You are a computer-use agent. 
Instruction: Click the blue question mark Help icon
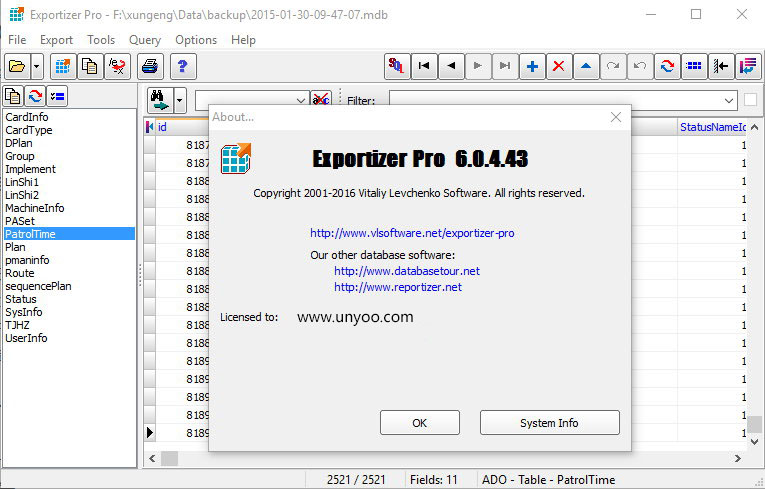click(183, 66)
